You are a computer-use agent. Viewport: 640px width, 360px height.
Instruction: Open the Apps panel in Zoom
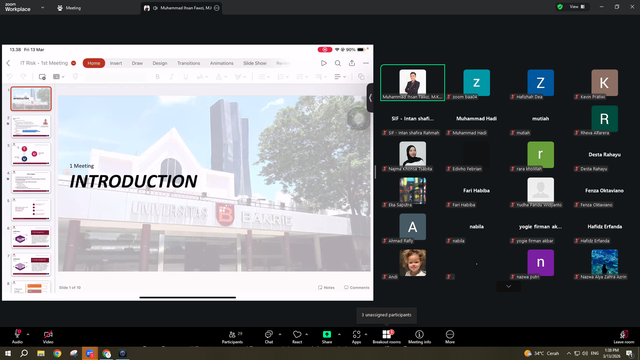pos(356,337)
